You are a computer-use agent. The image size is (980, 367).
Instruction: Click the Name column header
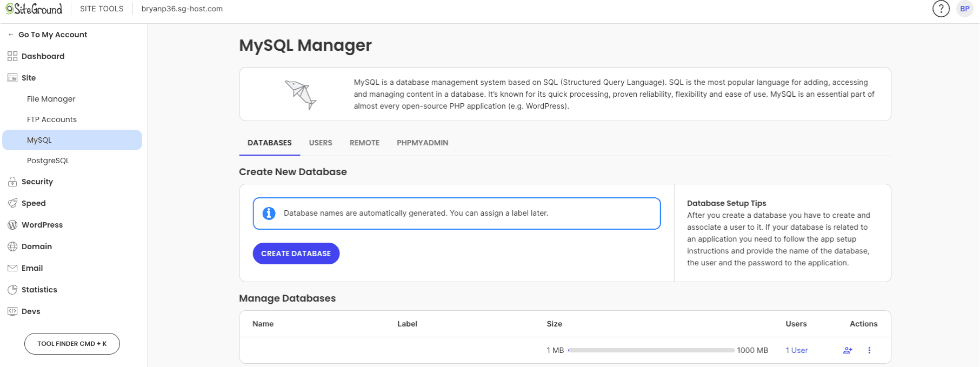click(x=263, y=324)
